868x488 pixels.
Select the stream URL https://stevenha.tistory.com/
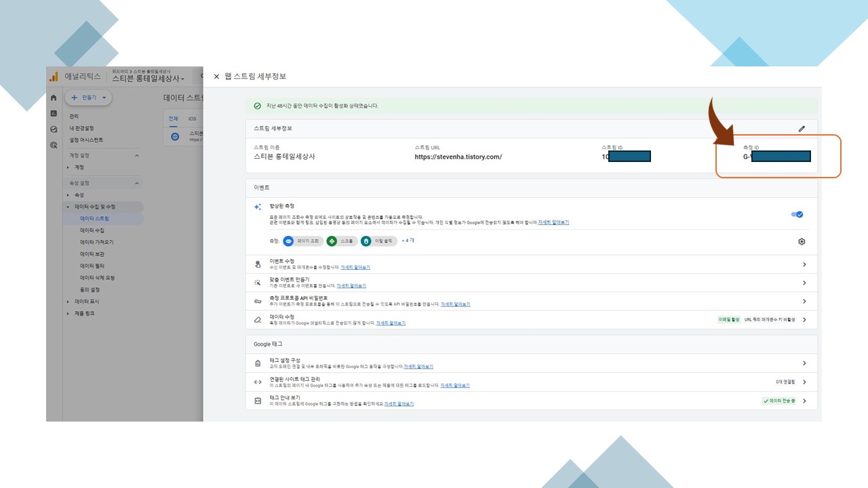coord(458,157)
